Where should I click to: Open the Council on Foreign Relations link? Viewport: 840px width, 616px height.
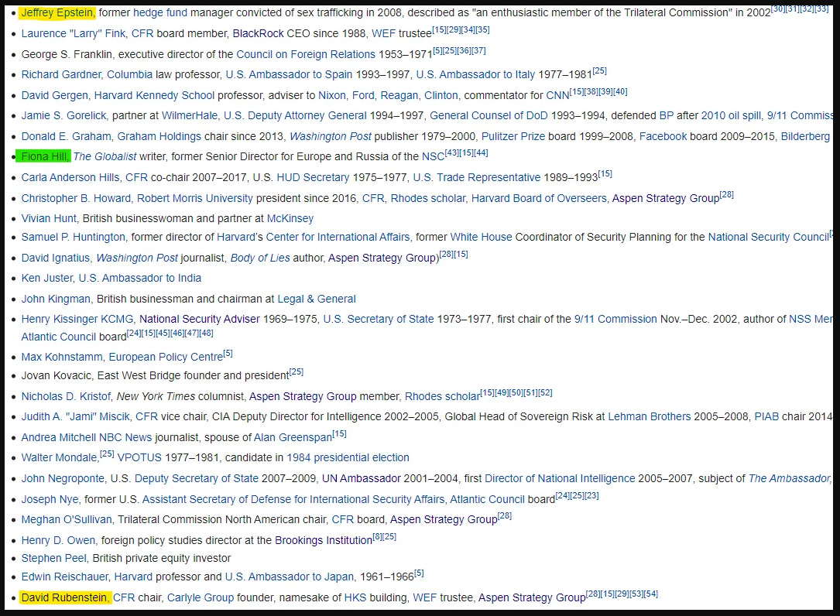(x=306, y=54)
